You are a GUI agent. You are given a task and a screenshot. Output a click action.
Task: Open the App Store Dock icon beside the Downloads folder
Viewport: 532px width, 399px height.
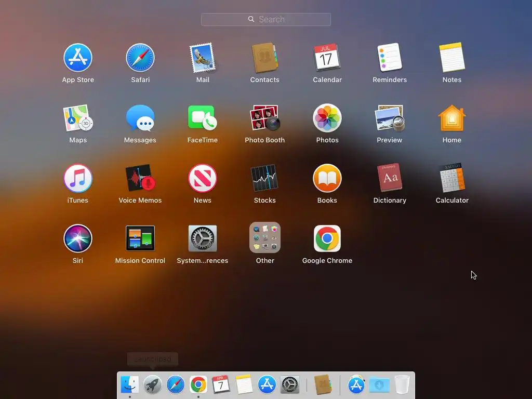356,385
